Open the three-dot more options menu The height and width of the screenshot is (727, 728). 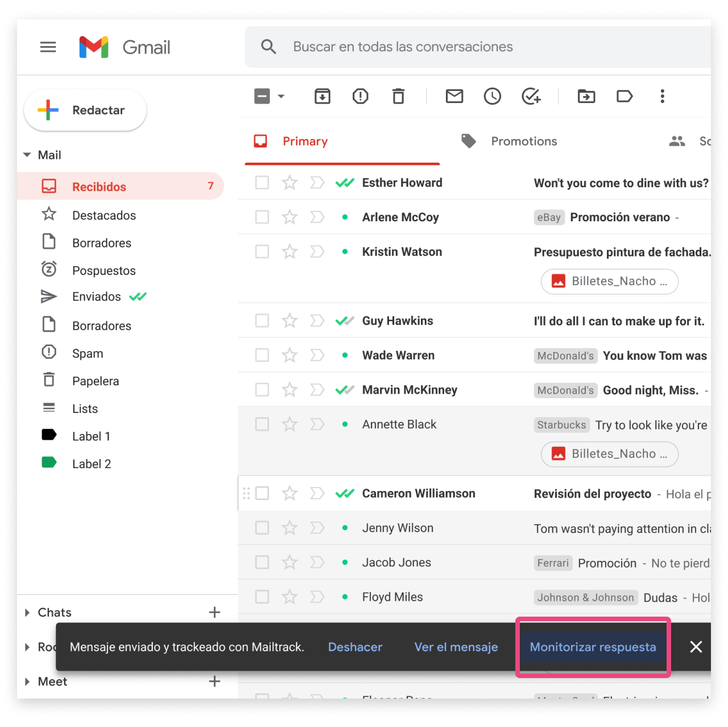[x=662, y=96]
